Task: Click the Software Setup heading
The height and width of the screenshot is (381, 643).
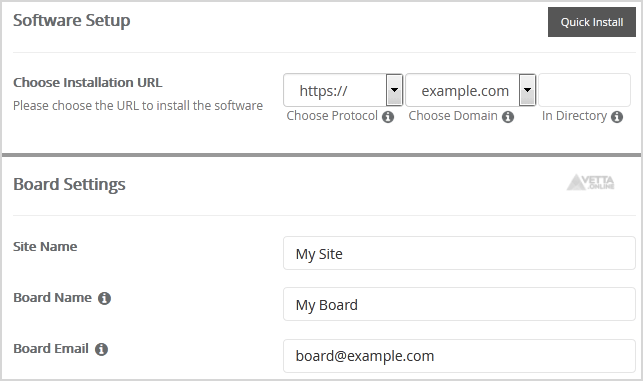Action: [x=72, y=21]
